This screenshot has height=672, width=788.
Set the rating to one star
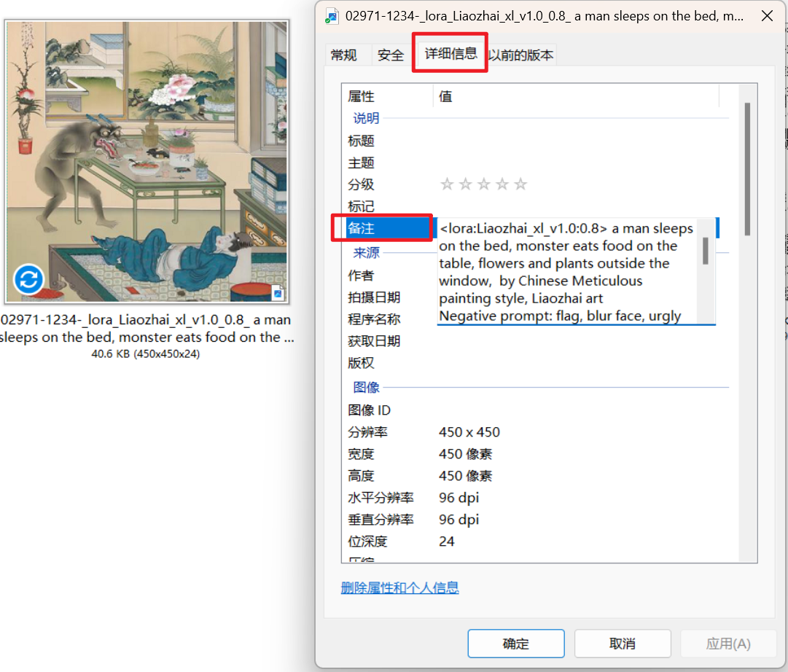[x=447, y=184]
